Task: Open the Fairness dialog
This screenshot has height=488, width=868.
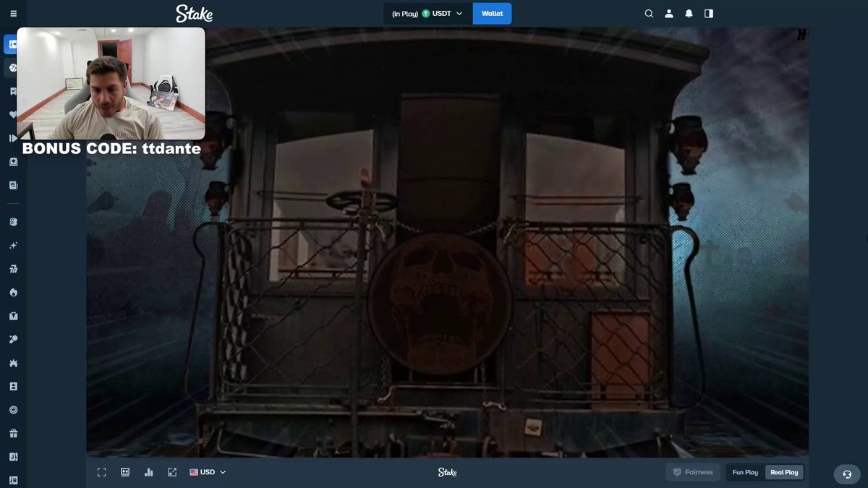Action: point(693,472)
